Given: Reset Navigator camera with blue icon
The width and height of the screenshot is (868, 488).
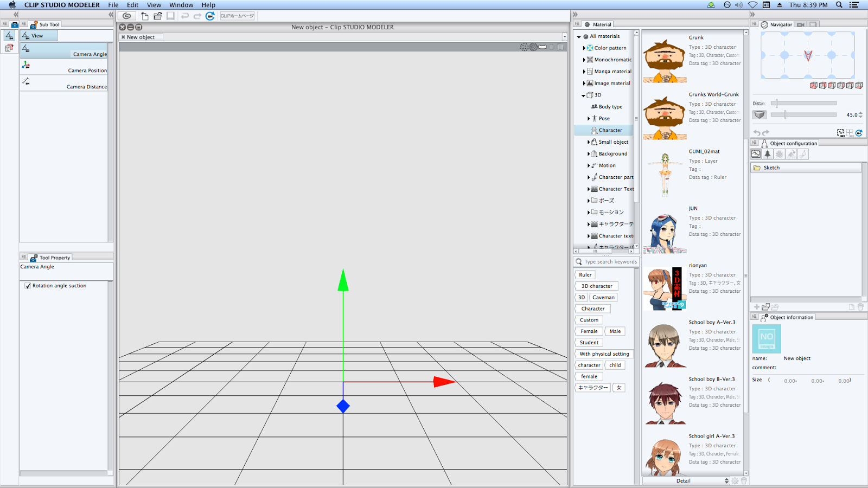Looking at the screenshot, I should [859, 133].
